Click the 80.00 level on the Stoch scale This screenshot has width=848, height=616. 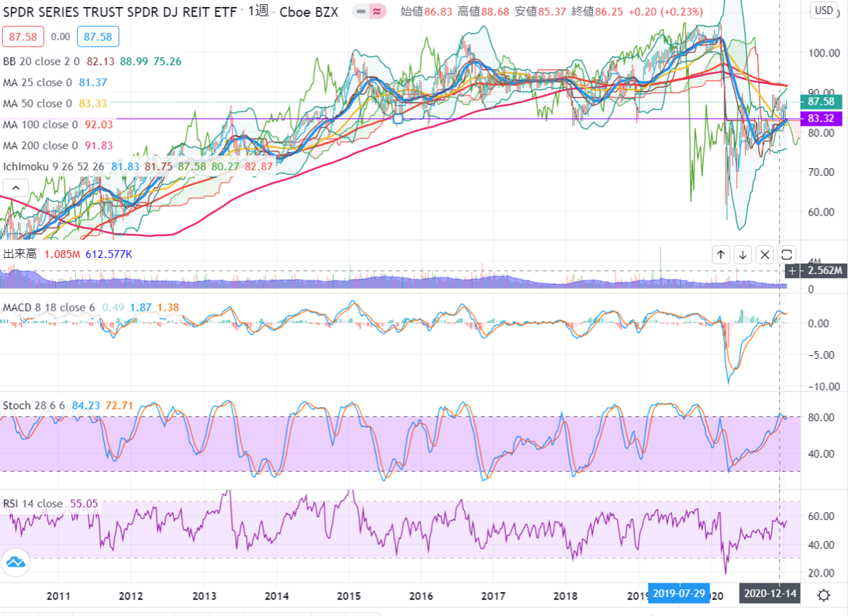click(821, 417)
